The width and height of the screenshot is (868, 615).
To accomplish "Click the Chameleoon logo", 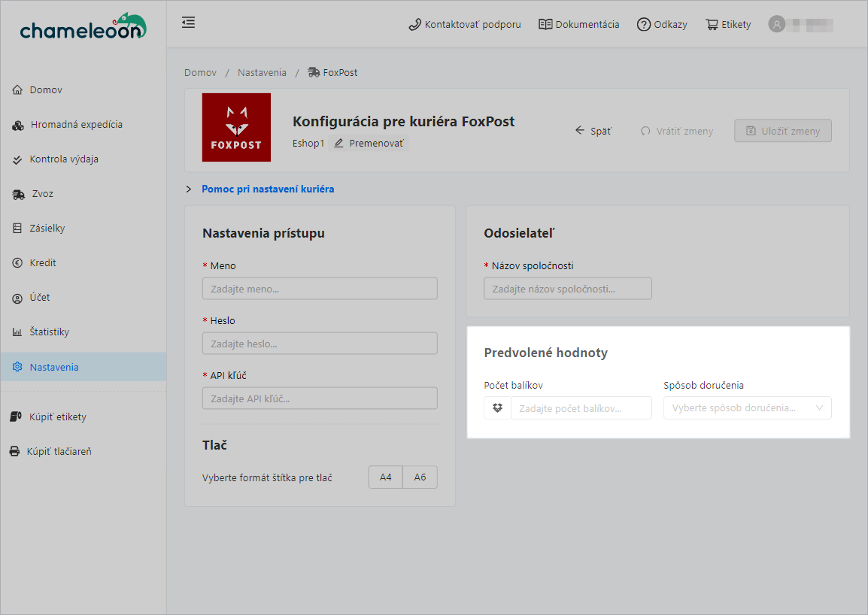I will point(83,27).
